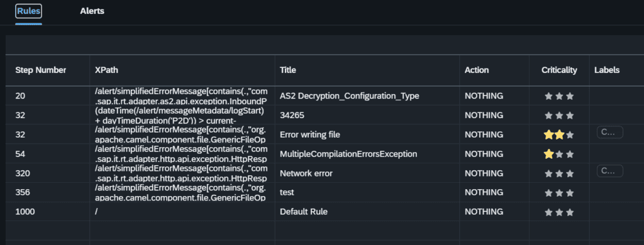Click the criticality stars of the test rule
Image resolution: width=644 pixels, height=245 pixels.
[559, 192]
